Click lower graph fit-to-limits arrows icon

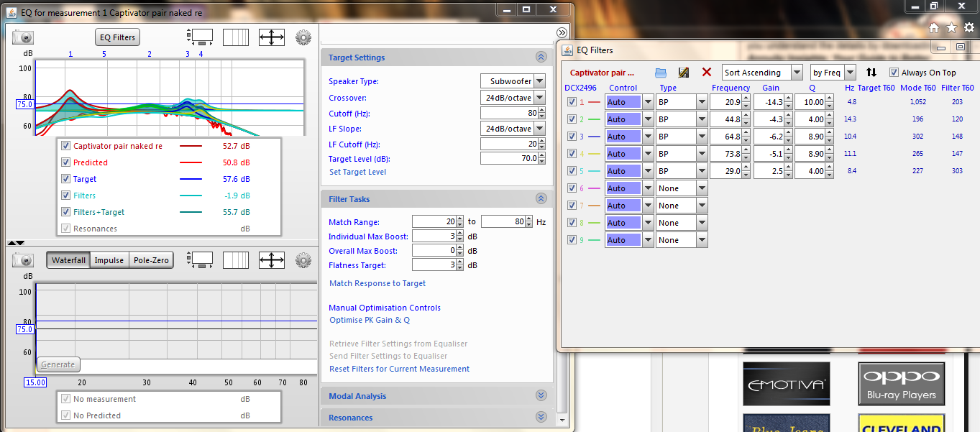coord(272,259)
